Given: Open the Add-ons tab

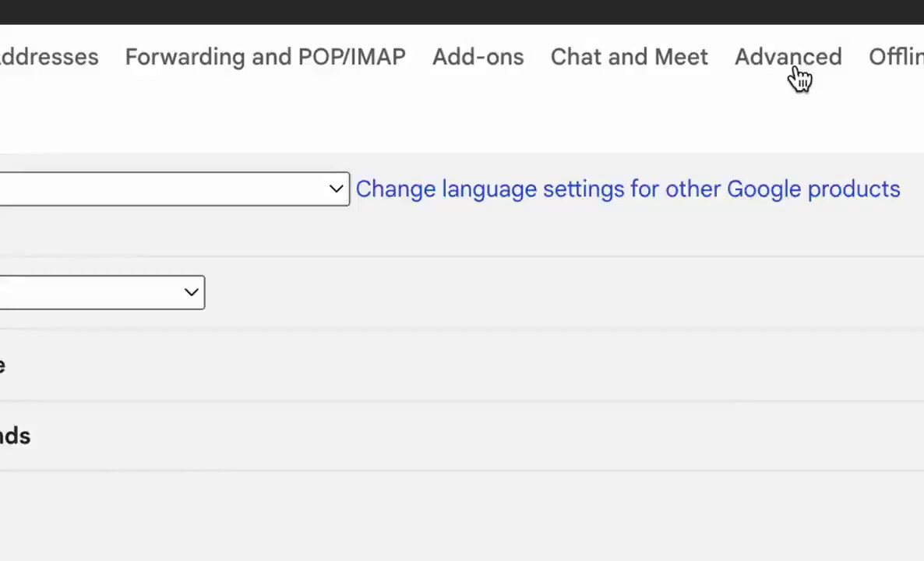Looking at the screenshot, I should [x=478, y=57].
